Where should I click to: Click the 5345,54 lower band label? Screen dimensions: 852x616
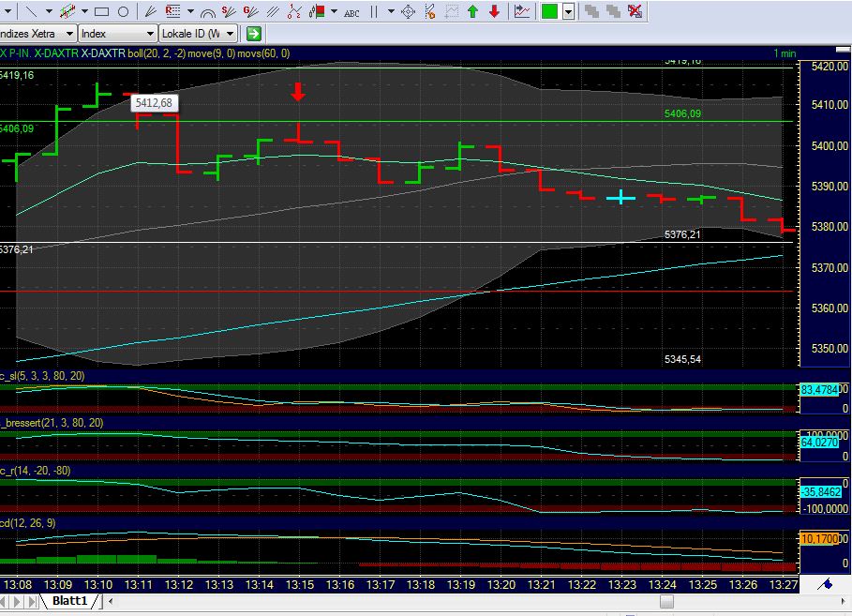pos(682,359)
